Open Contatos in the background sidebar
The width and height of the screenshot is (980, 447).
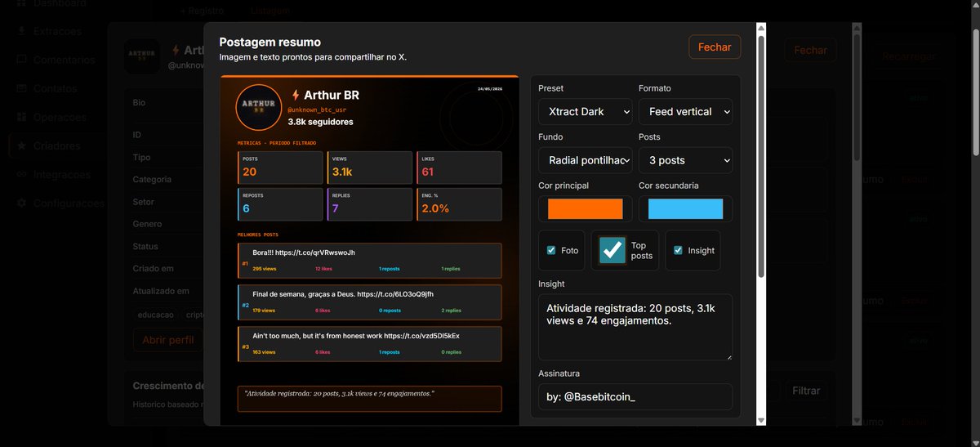coord(55,88)
